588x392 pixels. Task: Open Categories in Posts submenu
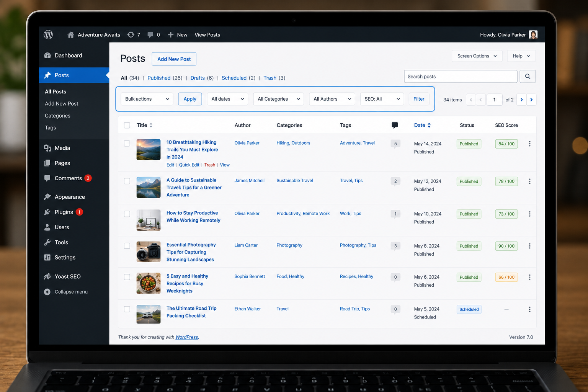click(x=57, y=116)
